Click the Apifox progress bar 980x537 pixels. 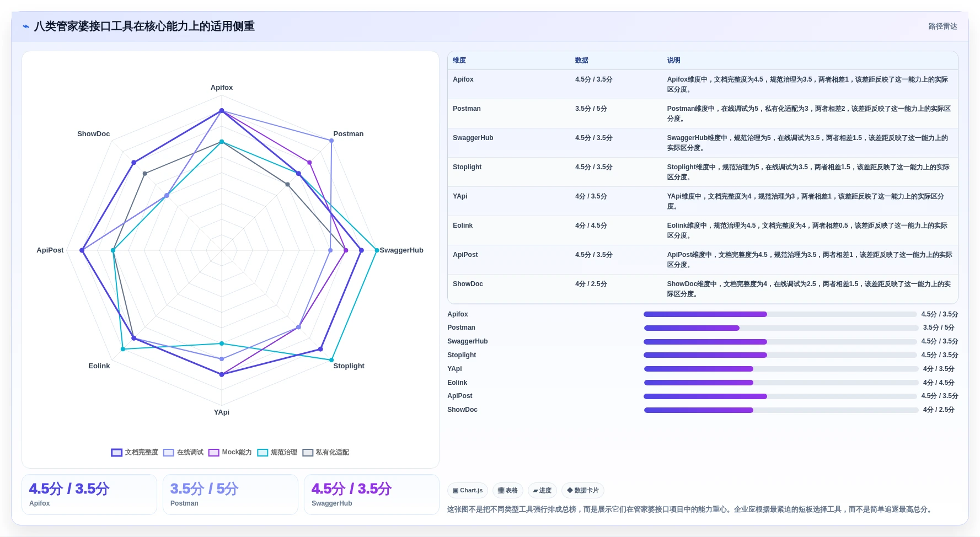pyautogui.click(x=780, y=314)
